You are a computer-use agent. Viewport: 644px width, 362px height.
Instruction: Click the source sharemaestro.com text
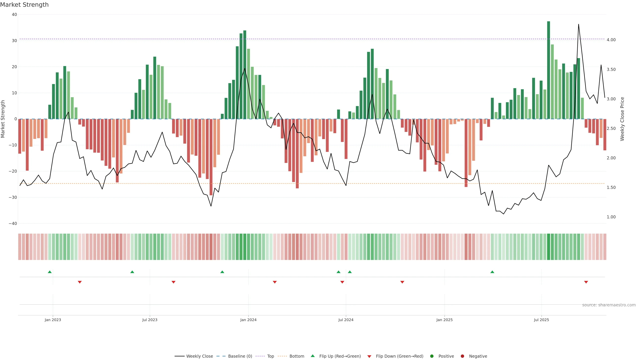609,305
